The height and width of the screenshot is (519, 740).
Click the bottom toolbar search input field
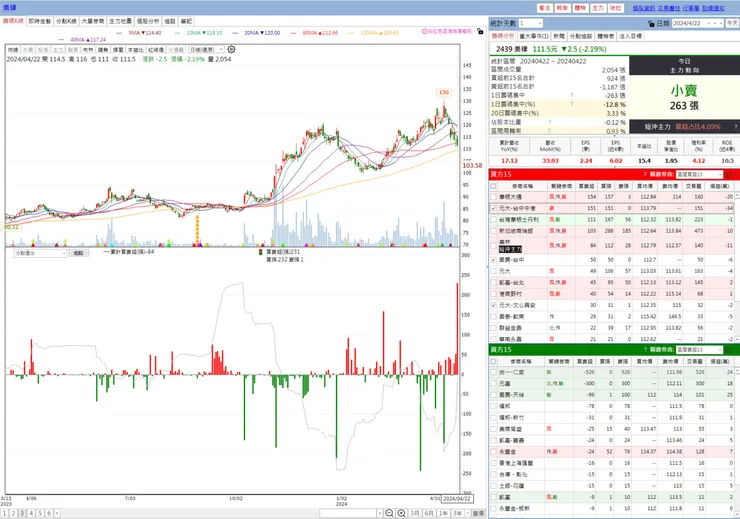(x=348, y=513)
